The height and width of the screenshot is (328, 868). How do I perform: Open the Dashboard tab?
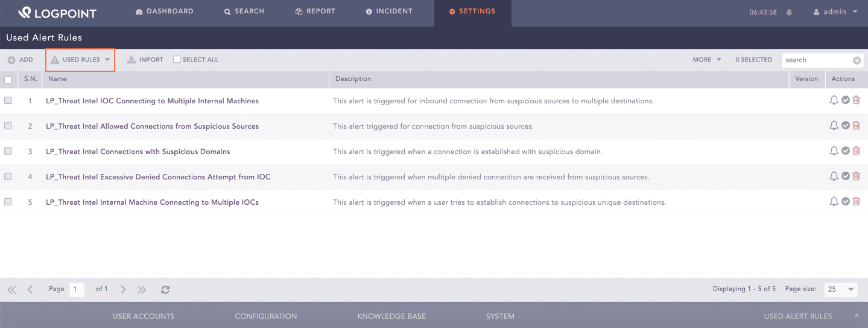click(165, 11)
